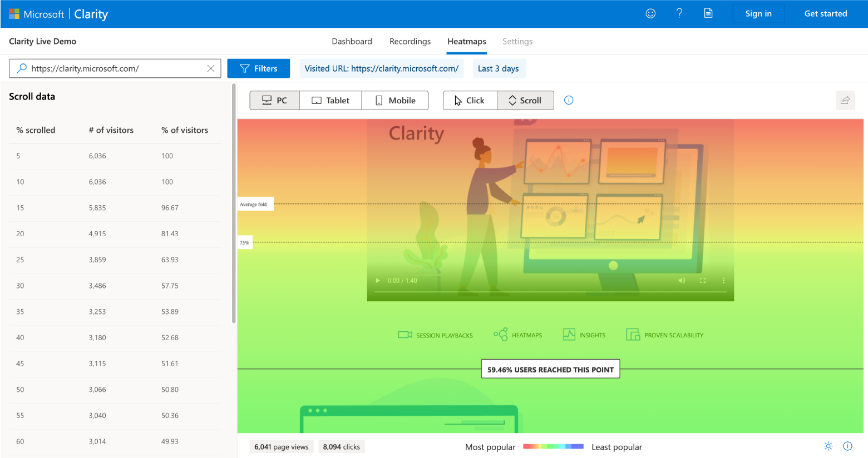Select the Click heatmap mode

click(470, 100)
